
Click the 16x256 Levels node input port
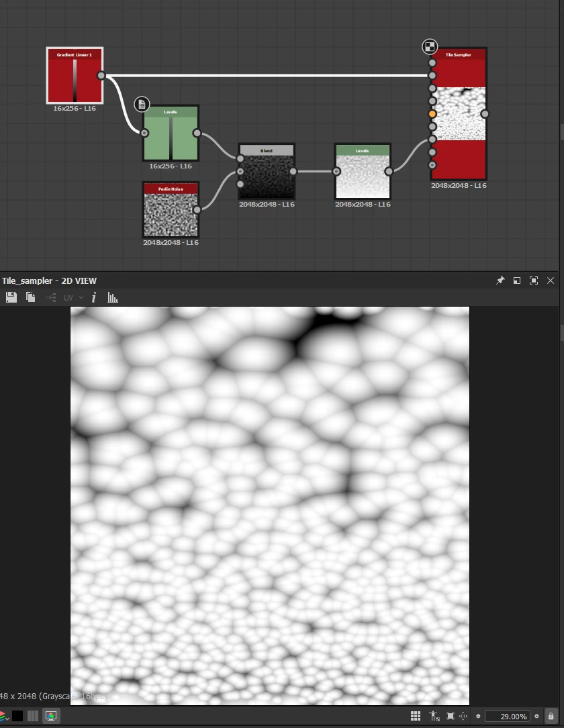pos(144,133)
